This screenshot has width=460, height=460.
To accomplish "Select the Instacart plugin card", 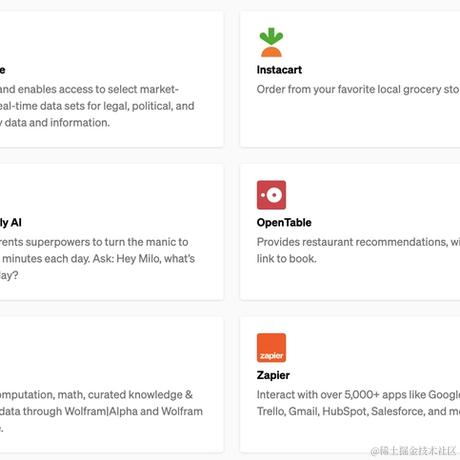I will point(350,79).
